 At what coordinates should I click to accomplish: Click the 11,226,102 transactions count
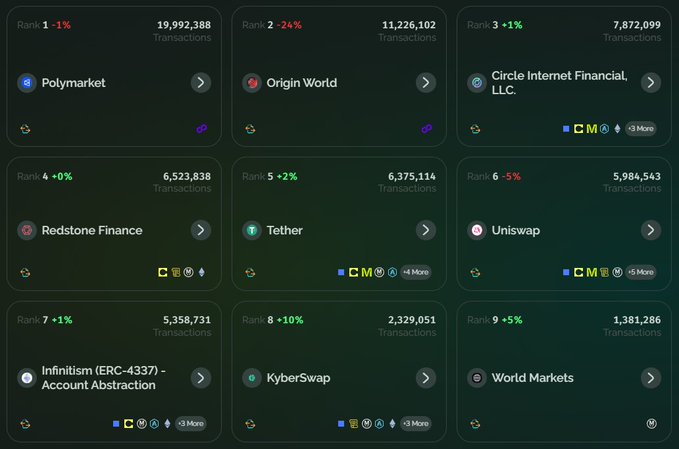(x=409, y=25)
